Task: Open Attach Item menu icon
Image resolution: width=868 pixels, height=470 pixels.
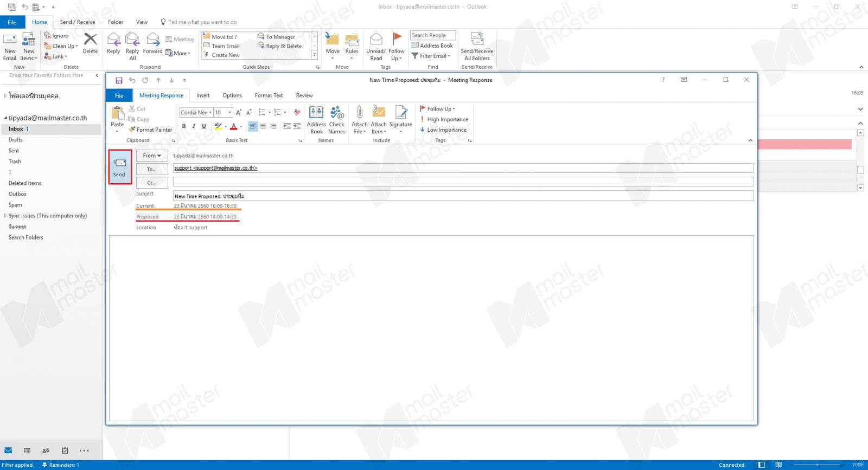Action: (x=379, y=112)
